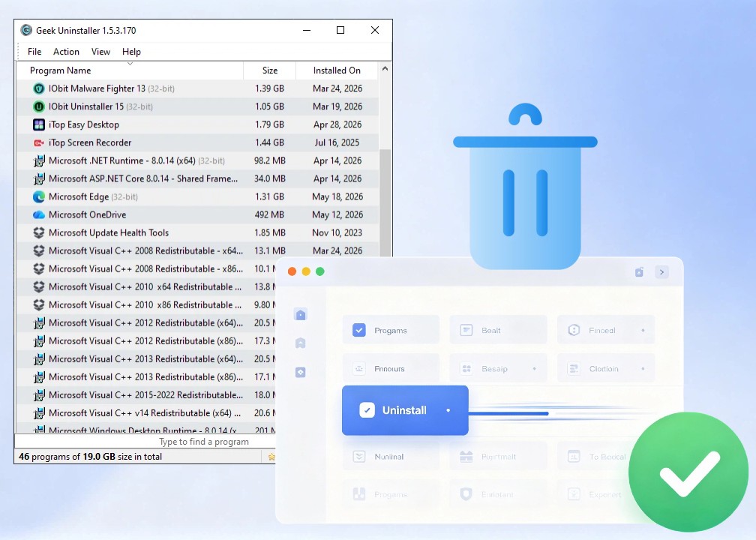756x540 pixels.
Task: Toggle the Progams checkbox in overlay
Action: pos(358,330)
